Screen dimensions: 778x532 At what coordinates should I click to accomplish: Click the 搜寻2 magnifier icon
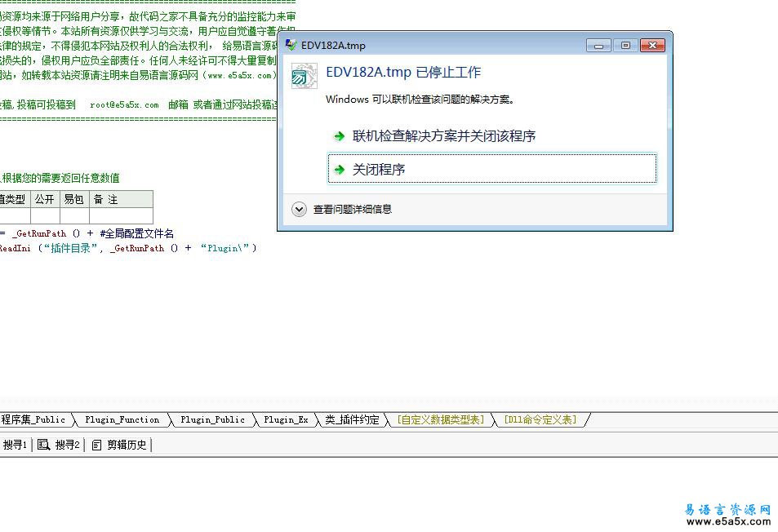point(43,445)
